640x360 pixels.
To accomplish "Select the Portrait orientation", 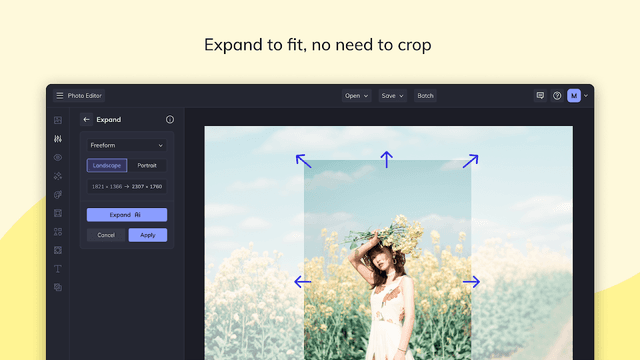I will (x=147, y=165).
